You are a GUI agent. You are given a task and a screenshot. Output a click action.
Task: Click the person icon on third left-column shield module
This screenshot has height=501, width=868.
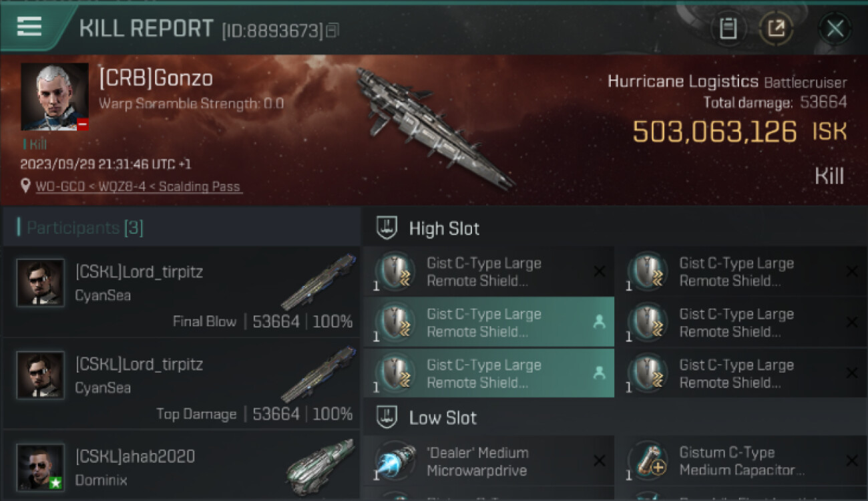[x=599, y=373]
